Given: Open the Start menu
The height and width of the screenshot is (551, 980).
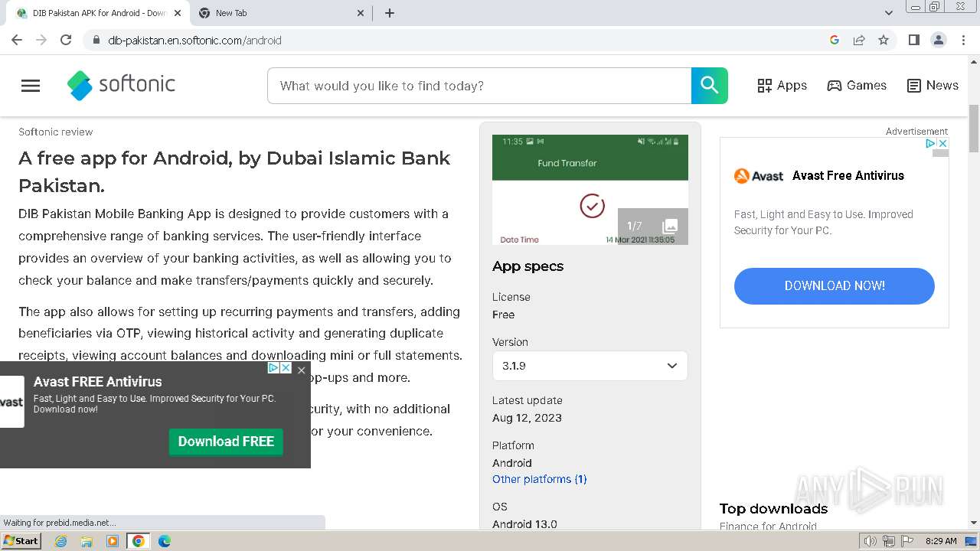Looking at the screenshot, I should coord(21,541).
